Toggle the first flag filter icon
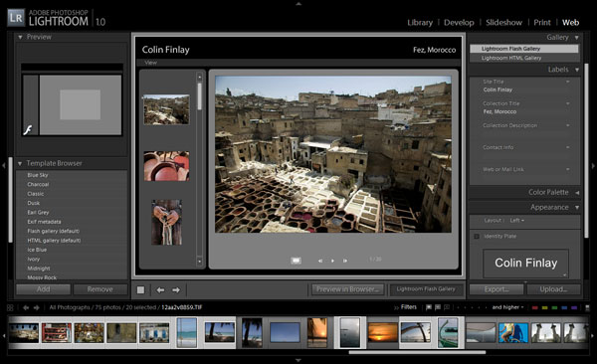The height and width of the screenshot is (364, 597). click(x=429, y=307)
